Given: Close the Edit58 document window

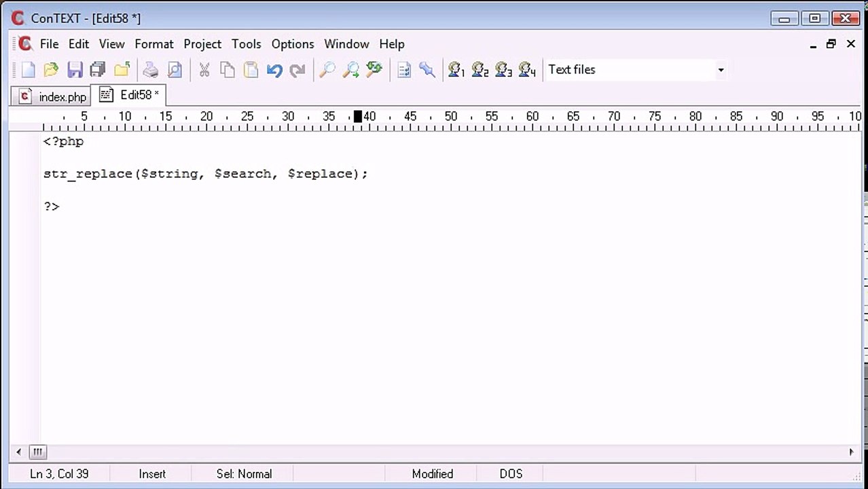Looking at the screenshot, I should 850,44.
